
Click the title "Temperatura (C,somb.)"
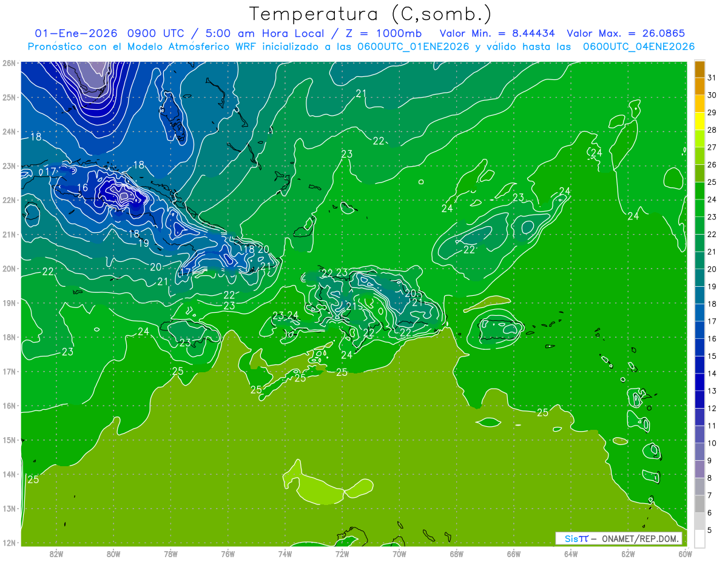[371, 13]
